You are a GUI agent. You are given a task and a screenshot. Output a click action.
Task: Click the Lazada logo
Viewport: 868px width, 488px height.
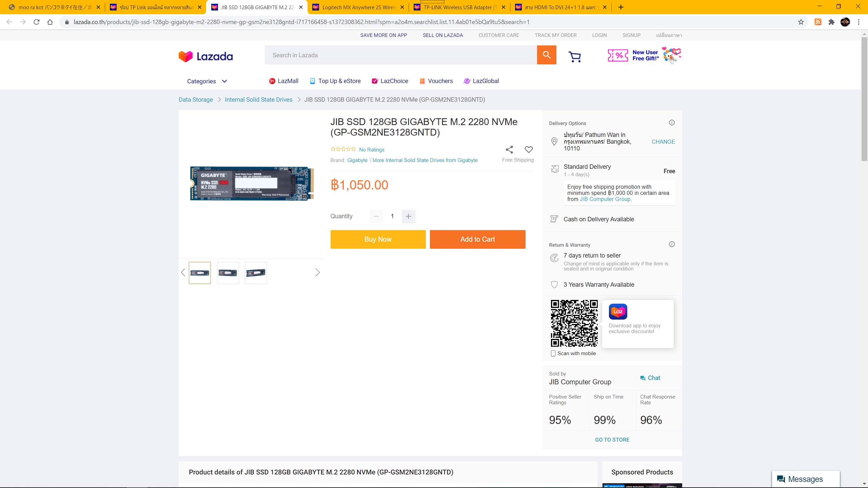pos(205,56)
